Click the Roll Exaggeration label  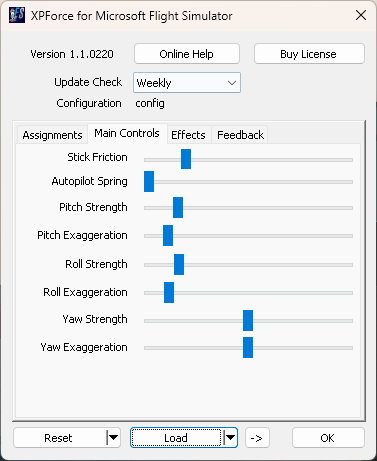[x=85, y=292]
